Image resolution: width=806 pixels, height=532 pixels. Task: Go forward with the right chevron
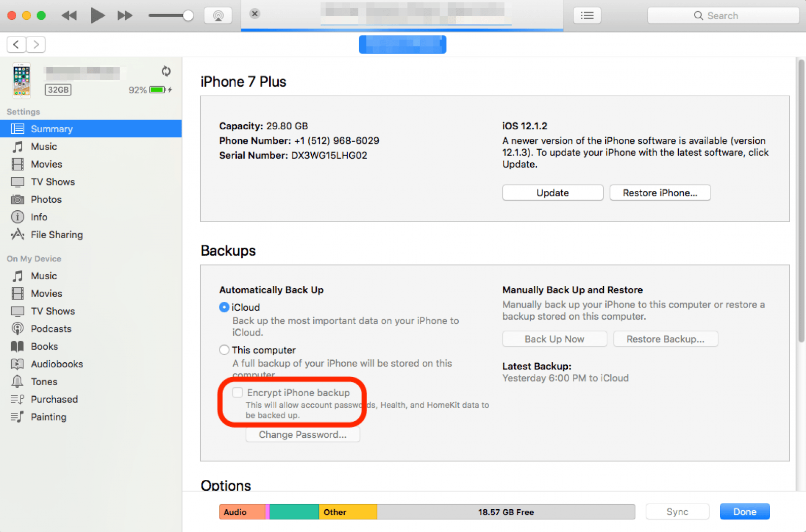click(x=36, y=45)
